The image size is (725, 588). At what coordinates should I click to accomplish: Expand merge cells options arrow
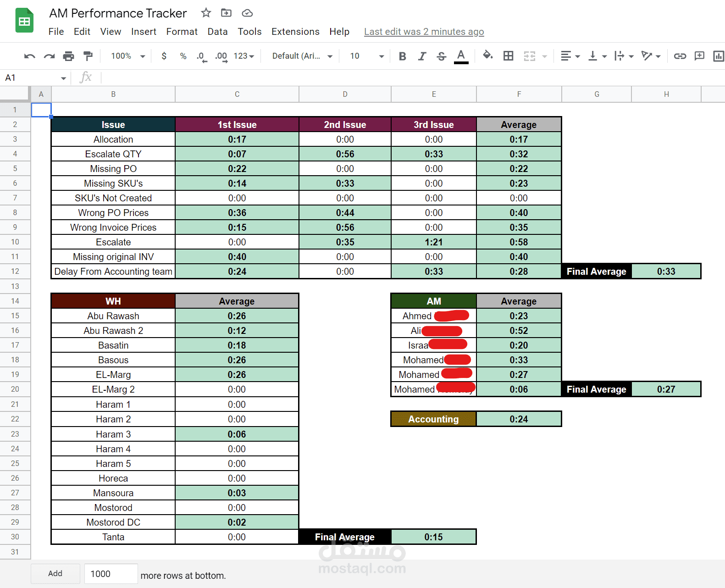click(545, 56)
